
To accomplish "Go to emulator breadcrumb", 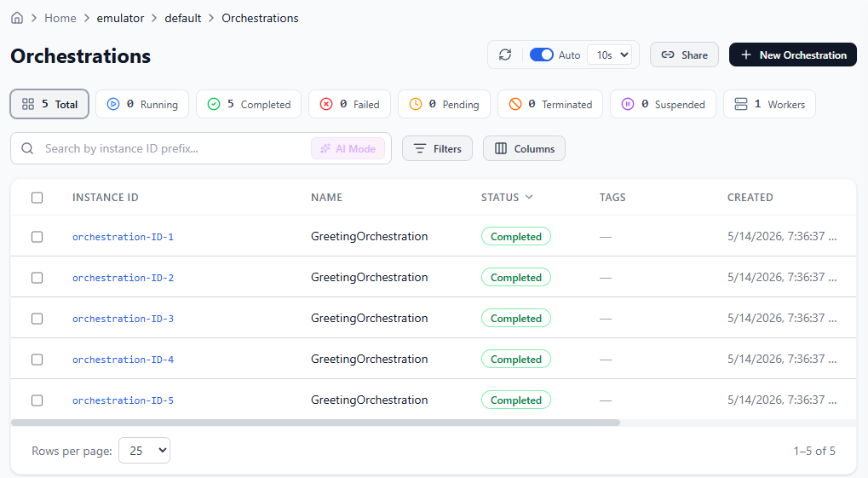I will 120,18.
